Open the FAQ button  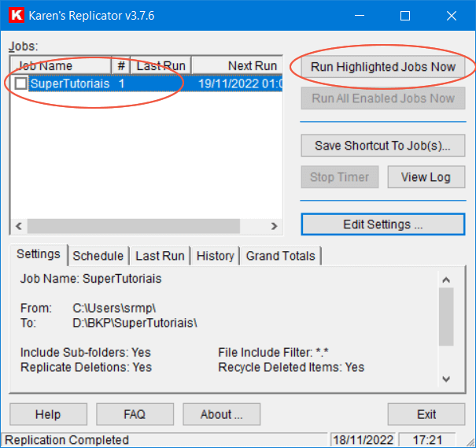click(135, 414)
